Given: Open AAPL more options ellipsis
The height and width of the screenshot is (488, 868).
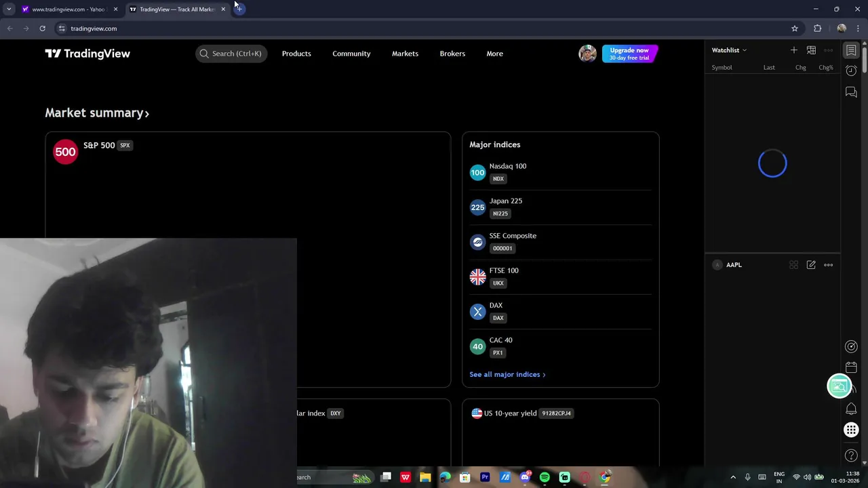Looking at the screenshot, I should (828, 265).
